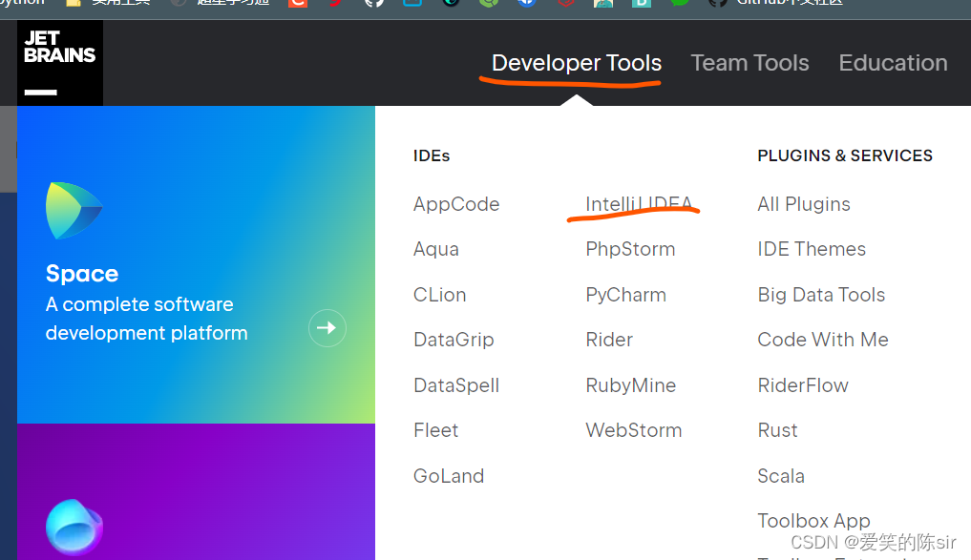Select the Rust plugin link
This screenshot has width=971, height=560.
pos(778,430)
